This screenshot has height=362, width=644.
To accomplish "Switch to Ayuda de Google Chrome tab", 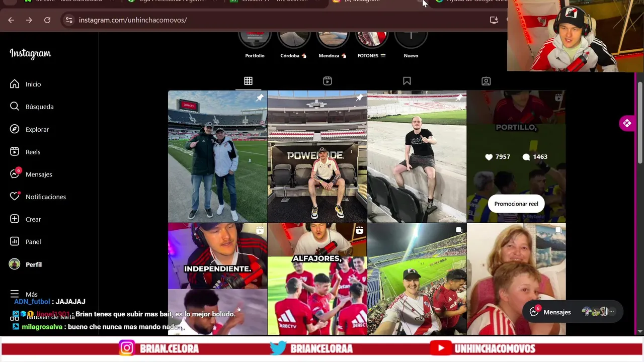I will click(x=473, y=2).
